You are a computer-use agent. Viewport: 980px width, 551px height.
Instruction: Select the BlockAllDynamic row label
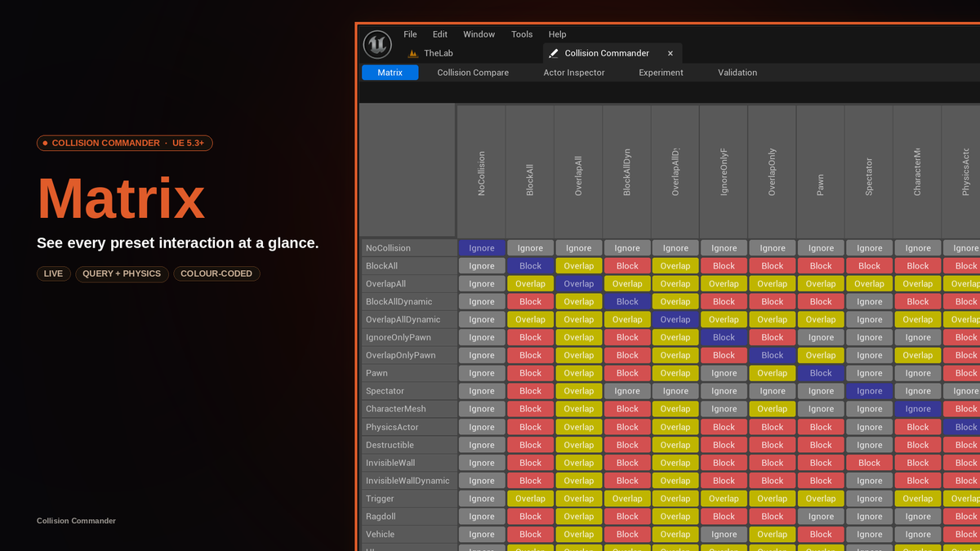coord(408,302)
